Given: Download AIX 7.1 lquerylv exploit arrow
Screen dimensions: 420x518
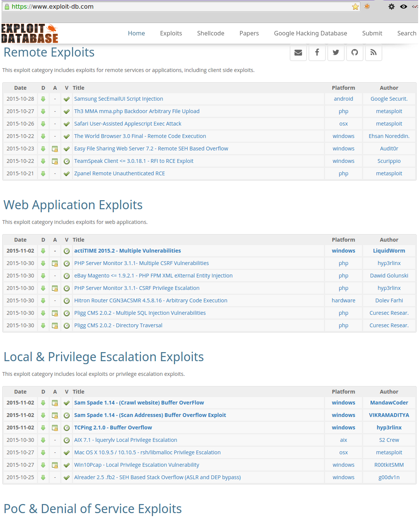Looking at the screenshot, I should coord(43,440).
